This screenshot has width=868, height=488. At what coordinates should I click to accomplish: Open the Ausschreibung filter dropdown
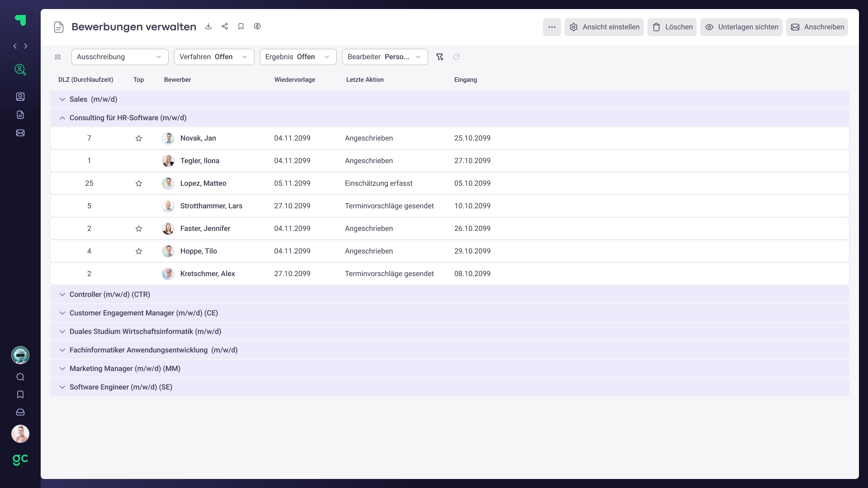(120, 57)
